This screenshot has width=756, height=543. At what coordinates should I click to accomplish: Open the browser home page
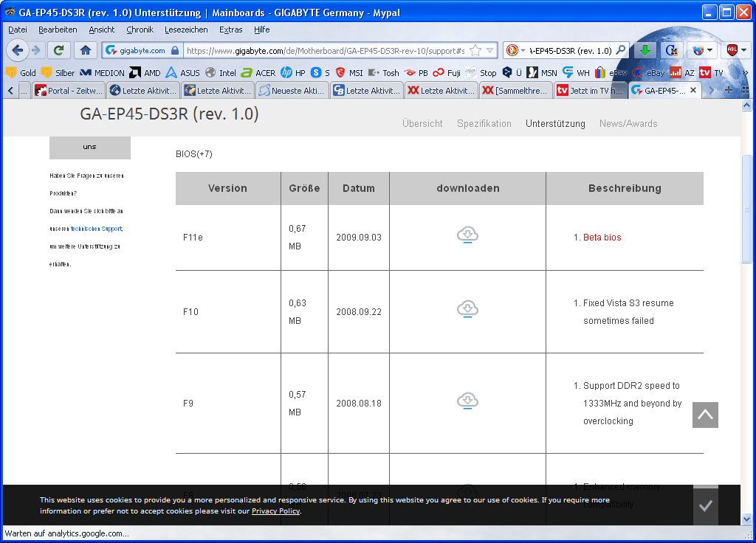(x=86, y=50)
